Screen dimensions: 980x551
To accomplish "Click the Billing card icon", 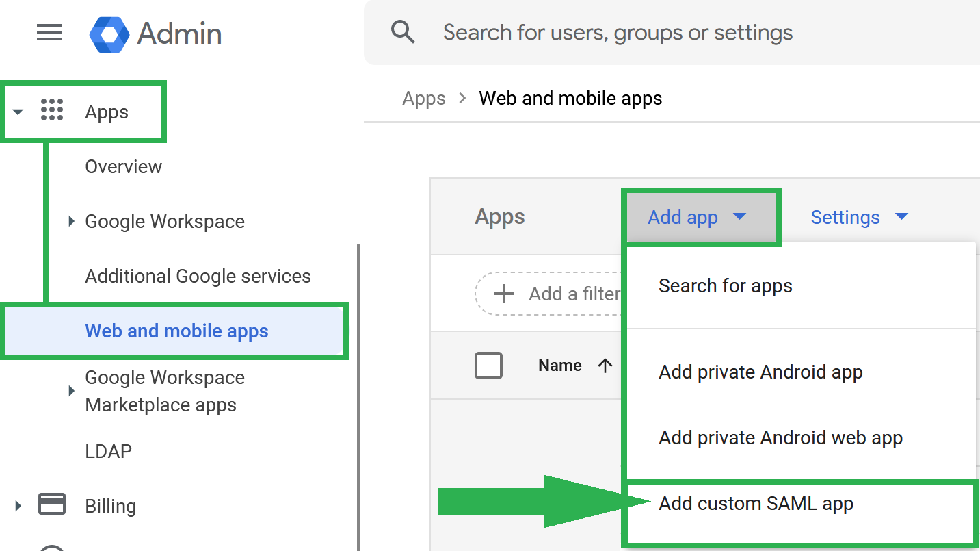I will point(52,504).
